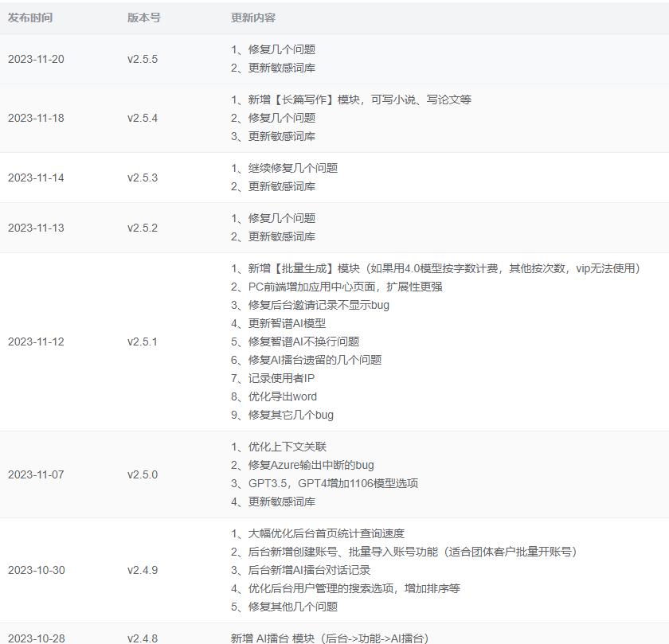Click 修复后台邀请记录不显示bug line

click(310, 305)
